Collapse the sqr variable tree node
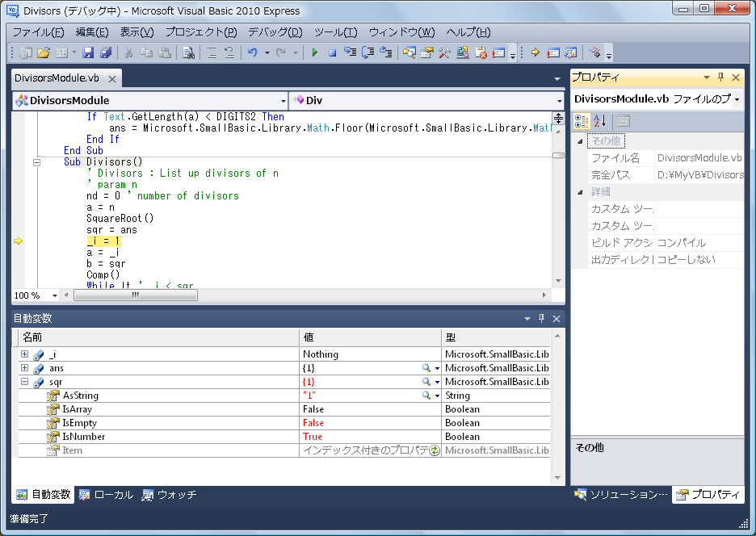This screenshot has width=756, height=536. 25,382
